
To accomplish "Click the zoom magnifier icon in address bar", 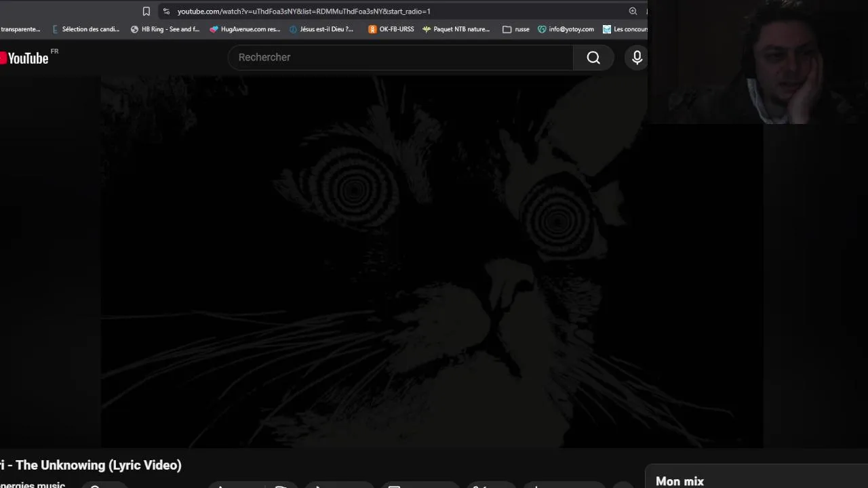I will pos(633,11).
